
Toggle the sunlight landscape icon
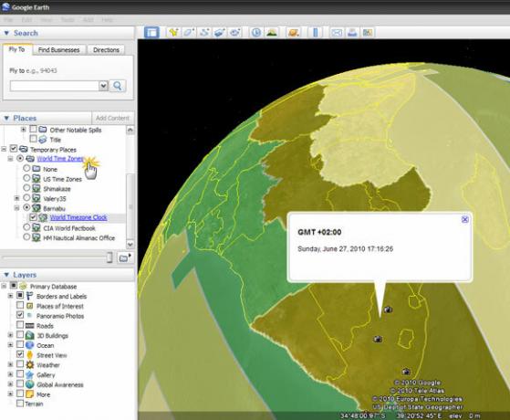[272, 33]
